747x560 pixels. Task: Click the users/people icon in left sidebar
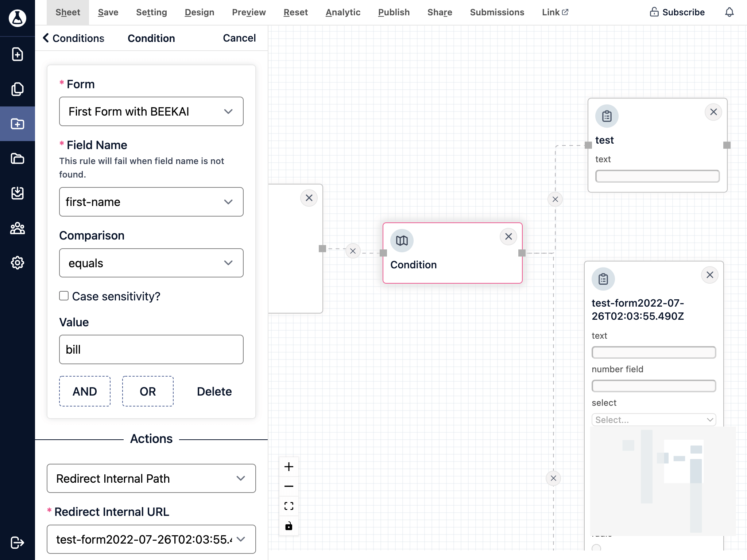tap(17, 228)
